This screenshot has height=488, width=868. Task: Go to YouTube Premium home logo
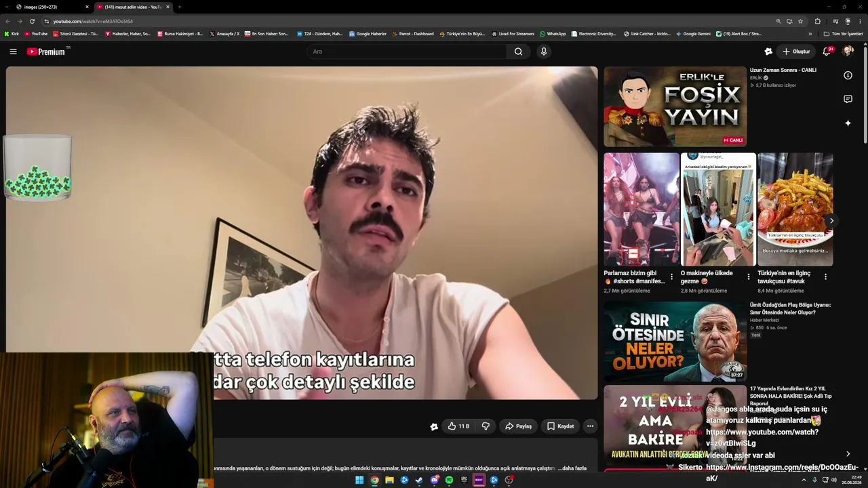point(46,52)
